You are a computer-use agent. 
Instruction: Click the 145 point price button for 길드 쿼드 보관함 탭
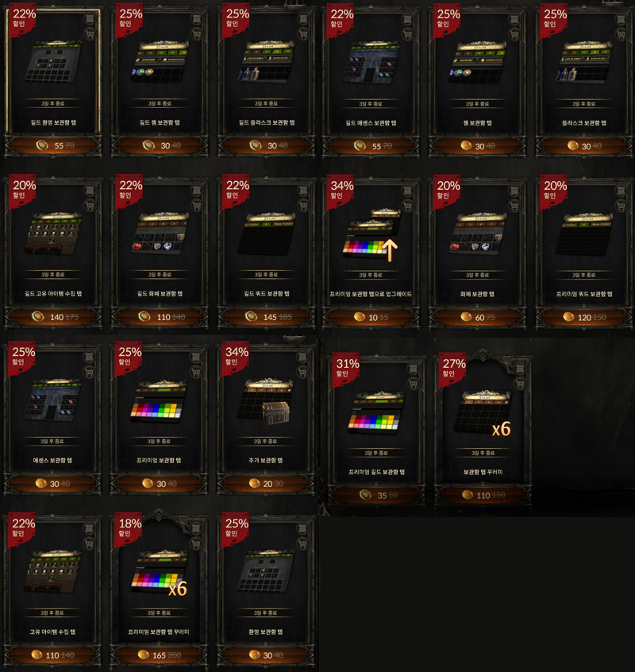[x=267, y=317]
